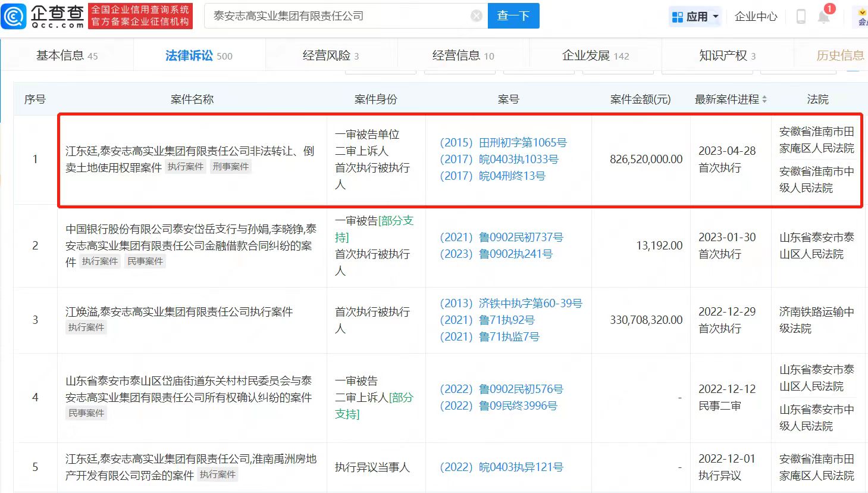Click the 案号 column header
The width and height of the screenshot is (868, 493).
[x=509, y=99]
